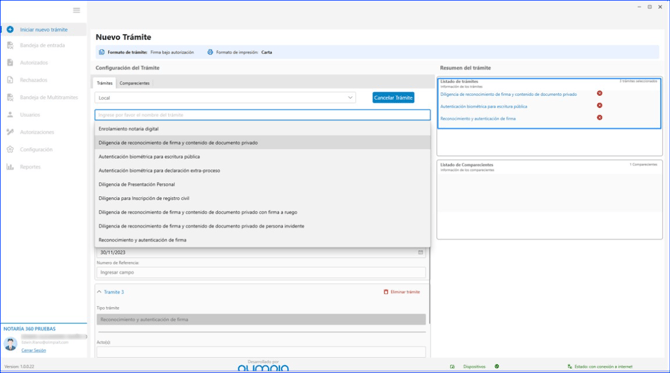
Task: Select Diligencia para Inscripción de registro civil
Action: tap(262, 198)
